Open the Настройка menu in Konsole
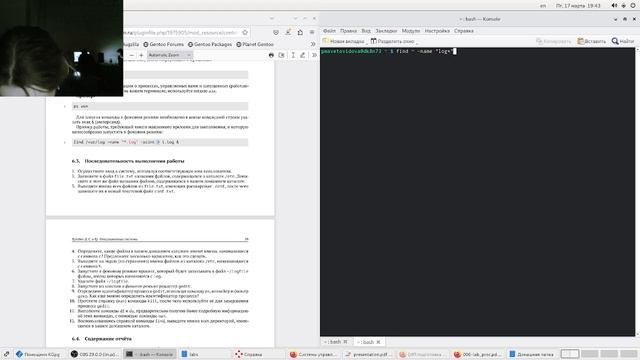Screen dimensions: 640x360 tap(437, 31)
